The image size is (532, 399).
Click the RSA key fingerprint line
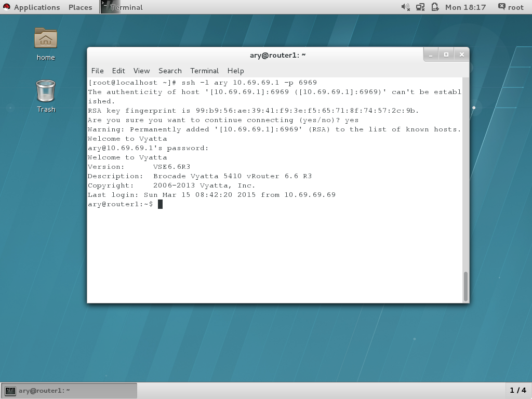[x=253, y=111]
